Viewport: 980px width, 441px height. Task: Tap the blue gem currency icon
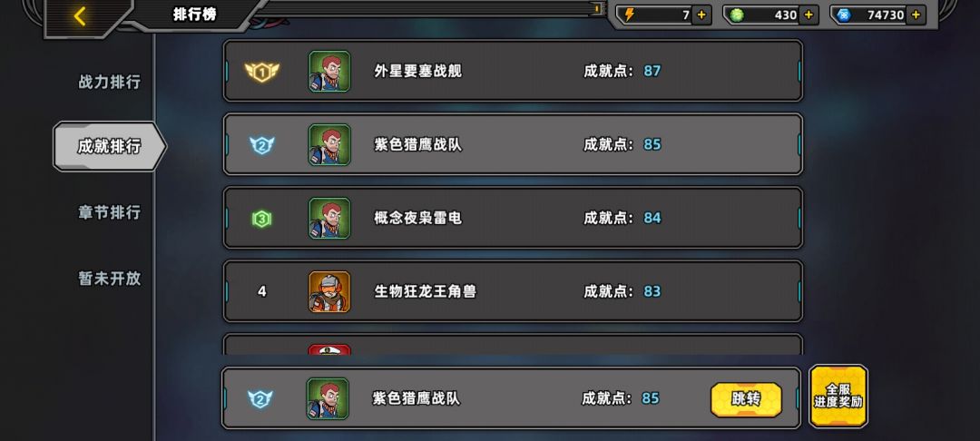[x=844, y=15]
